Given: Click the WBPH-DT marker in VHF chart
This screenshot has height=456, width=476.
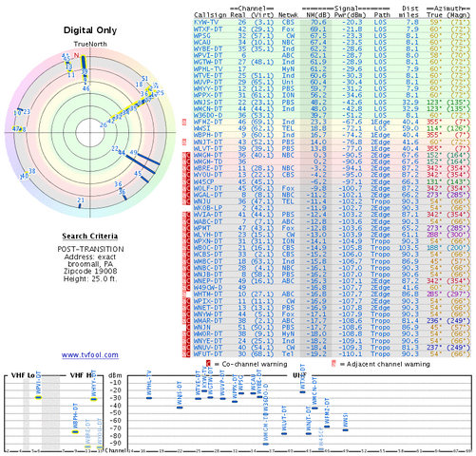Looking at the screenshot, I should 75,431.
